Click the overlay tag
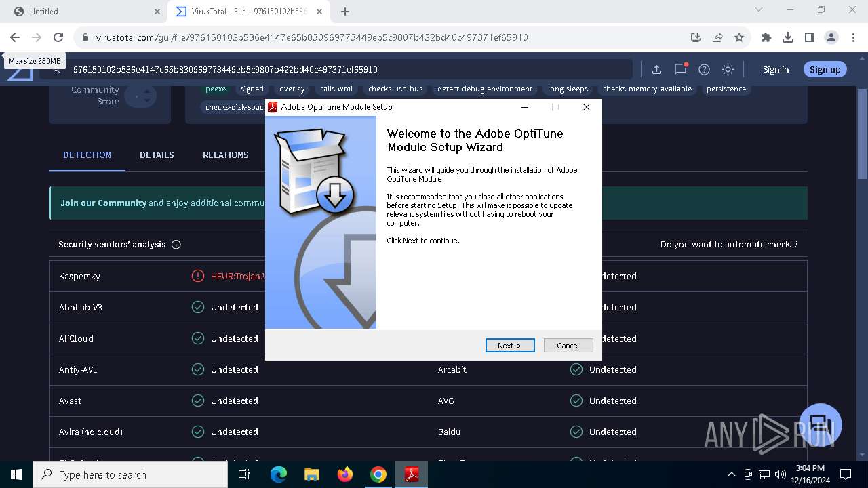Image resolution: width=868 pixels, height=488 pixels. click(292, 89)
